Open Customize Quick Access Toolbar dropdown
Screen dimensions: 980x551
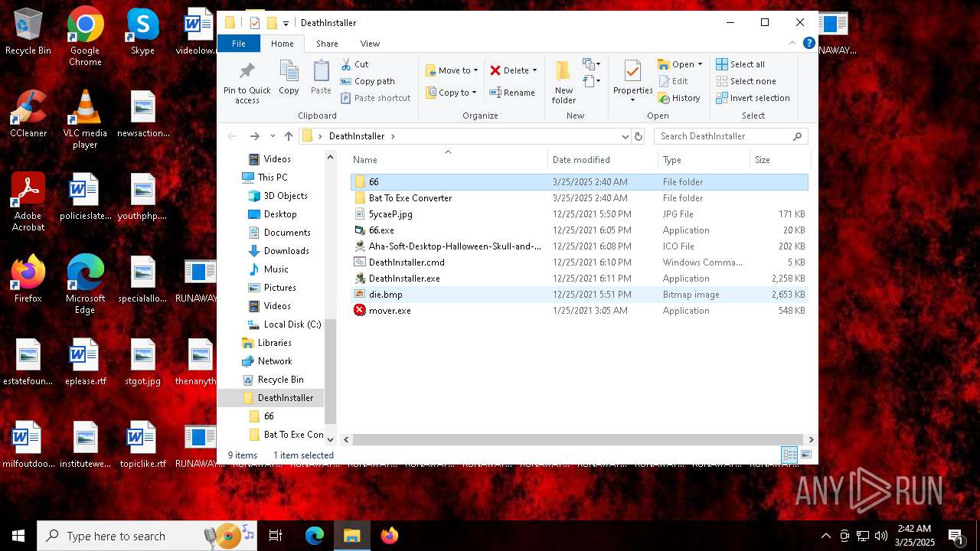coord(286,23)
